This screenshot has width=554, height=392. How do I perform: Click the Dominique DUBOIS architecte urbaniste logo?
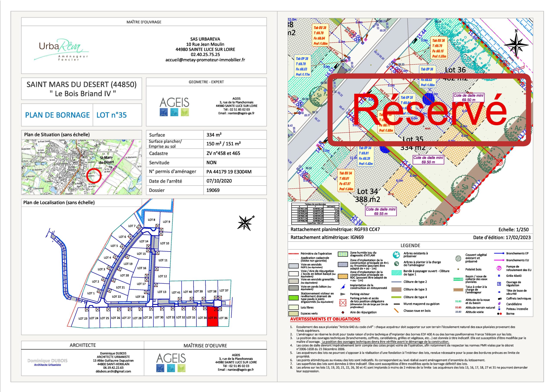coord(47,362)
